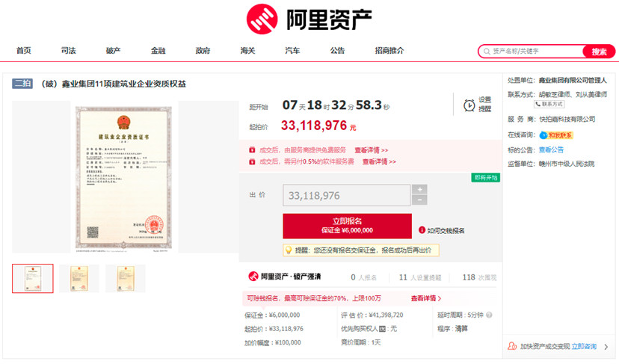Image resolution: width=619 pixels, height=364 pixels.
Task: Click the 即将开始 green status badge
Action: coord(486,178)
